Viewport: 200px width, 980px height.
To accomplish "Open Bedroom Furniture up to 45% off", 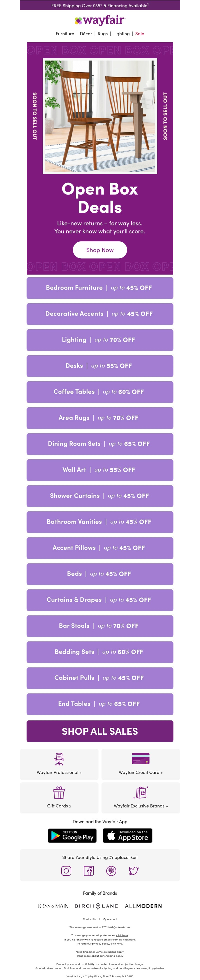I will click(99, 288).
